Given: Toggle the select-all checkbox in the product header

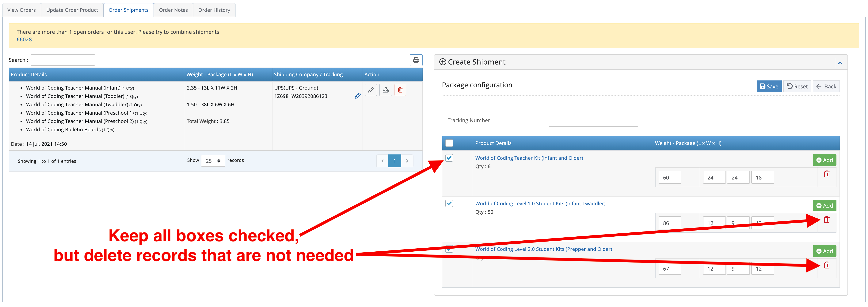Looking at the screenshot, I should [x=449, y=143].
